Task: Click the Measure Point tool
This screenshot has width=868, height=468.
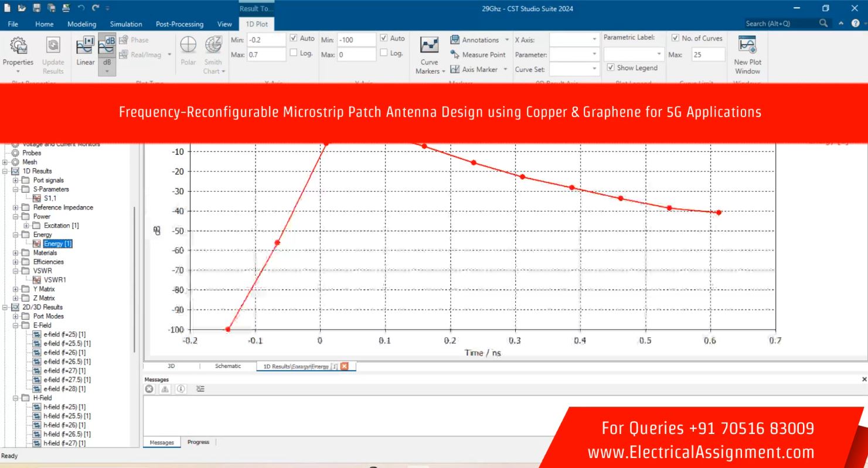Action: coord(478,54)
